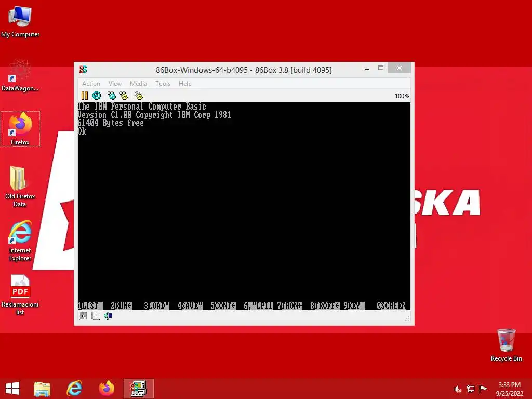Click the first floppy drive status icon
The height and width of the screenshot is (399, 532).
pyautogui.click(x=83, y=316)
